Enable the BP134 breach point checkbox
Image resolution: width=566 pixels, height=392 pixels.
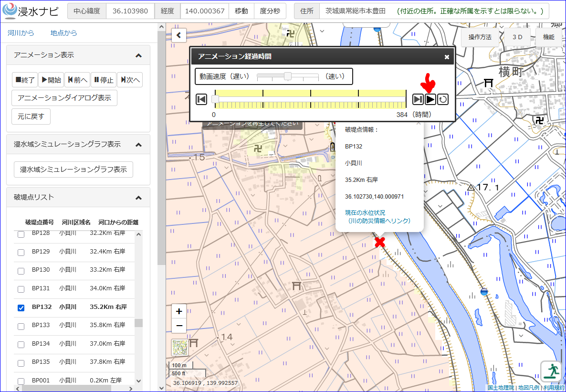point(21,345)
